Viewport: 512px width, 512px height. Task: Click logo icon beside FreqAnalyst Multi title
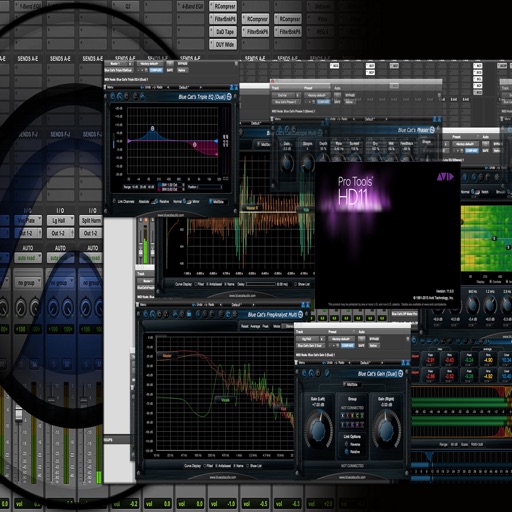coord(301,314)
